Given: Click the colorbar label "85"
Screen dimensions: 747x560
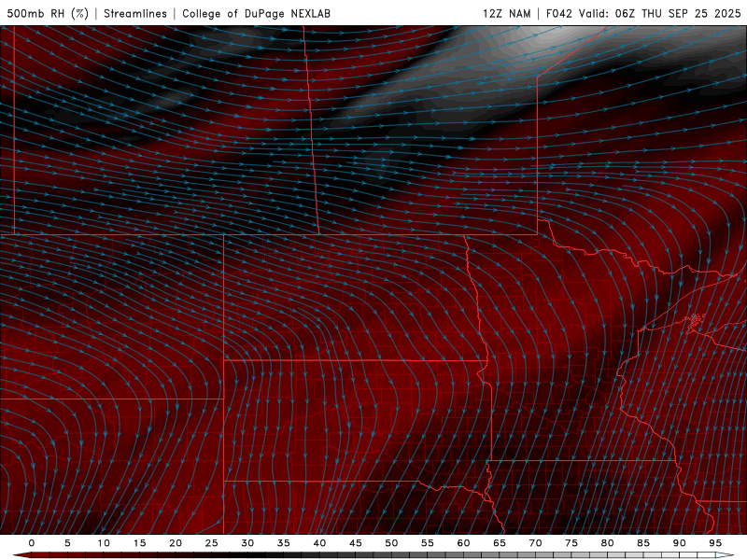Looking at the screenshot, I should (643, 543).
